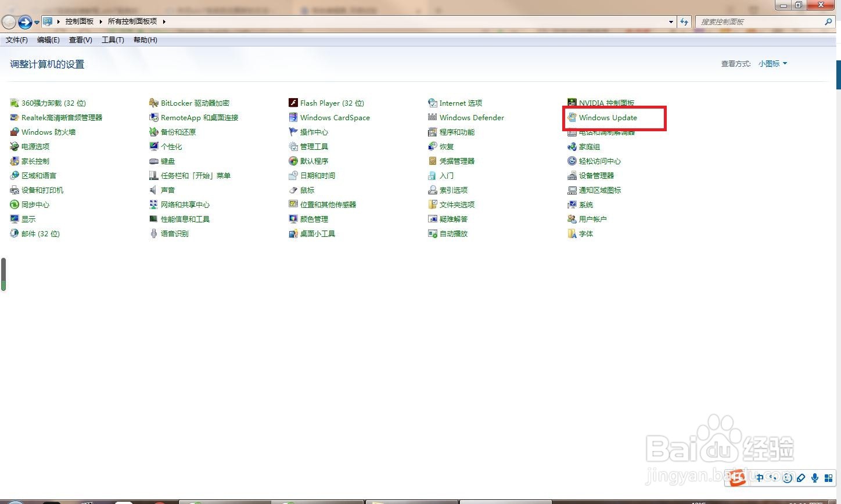Click the 搜索控制面板 search field
The width and height of the screenshot is (841, 504).
(x=759, y=21)
